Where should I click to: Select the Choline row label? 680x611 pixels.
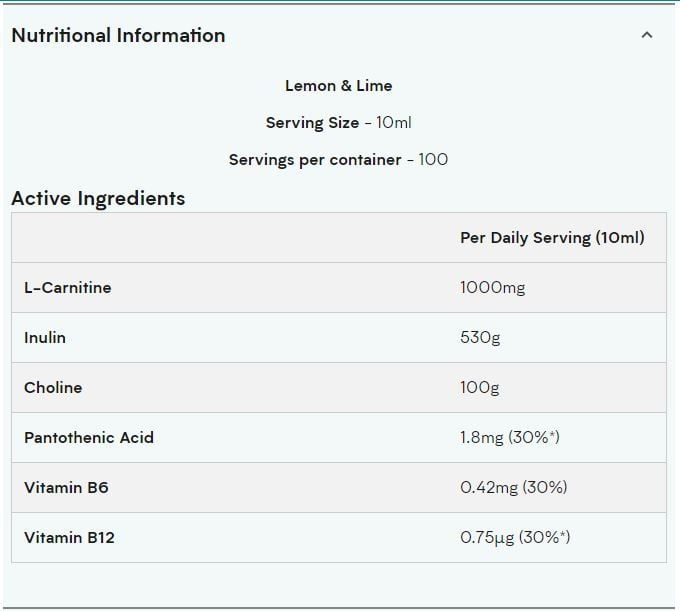point(53,387)
